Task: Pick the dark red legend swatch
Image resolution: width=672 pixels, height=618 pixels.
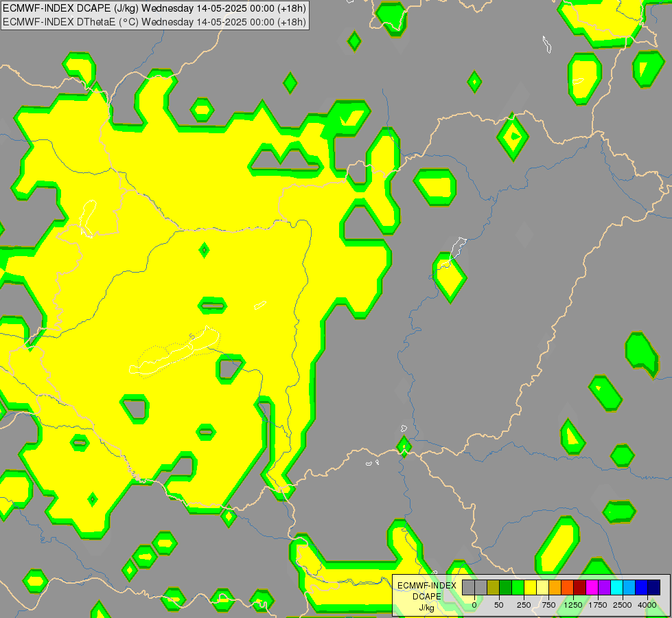Action: pos(580,587)
